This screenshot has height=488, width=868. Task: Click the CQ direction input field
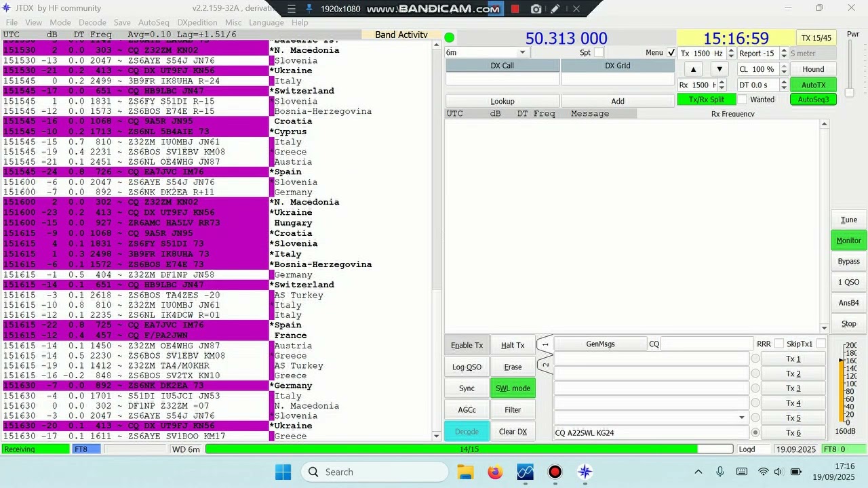[707, 344]
